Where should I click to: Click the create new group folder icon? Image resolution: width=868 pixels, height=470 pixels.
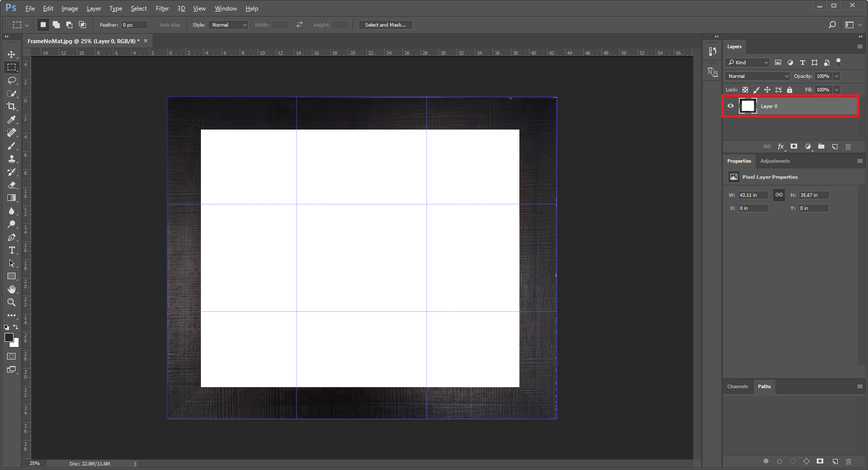click(821, 147)
